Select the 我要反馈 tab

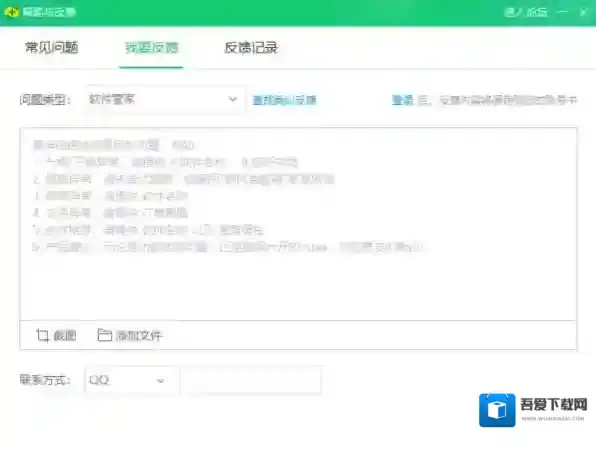coord(151,48)
